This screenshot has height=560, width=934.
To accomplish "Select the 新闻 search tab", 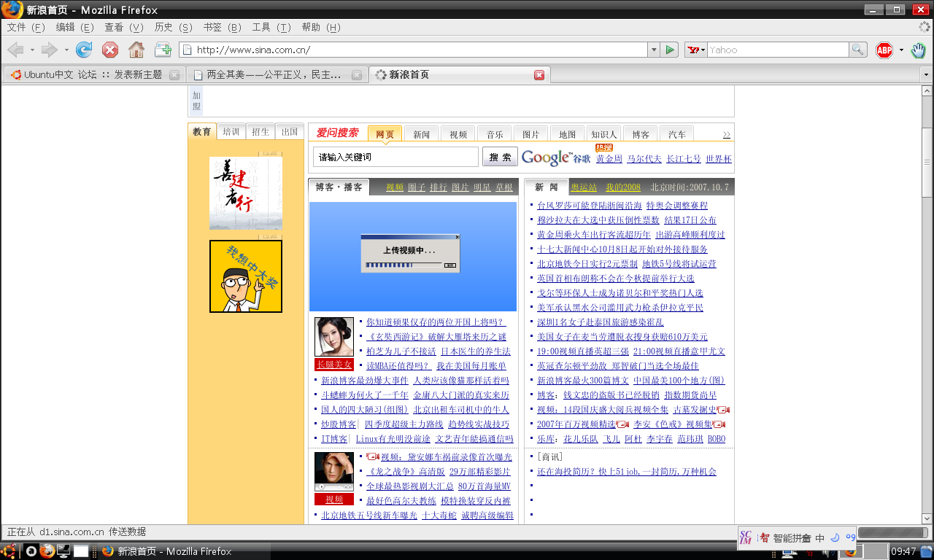I will point(421,134).
